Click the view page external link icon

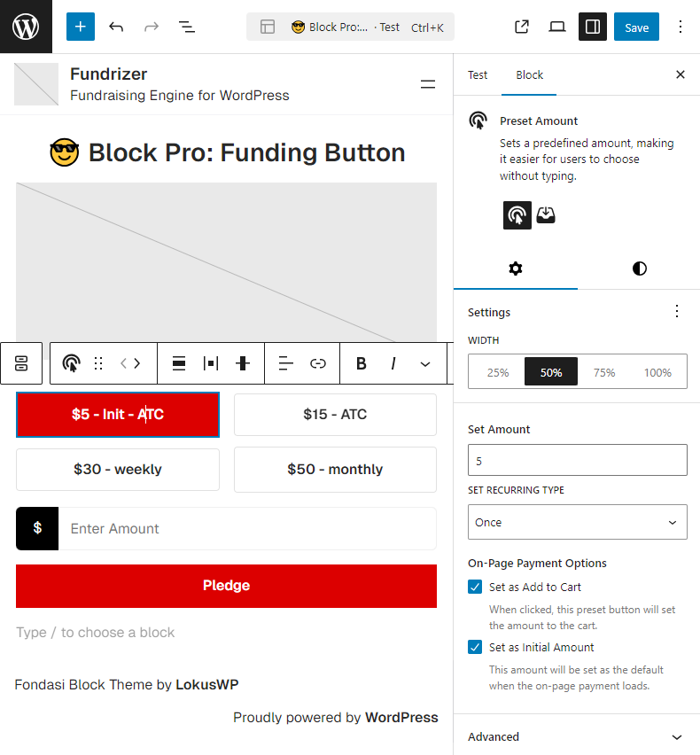tap(522, 27)
